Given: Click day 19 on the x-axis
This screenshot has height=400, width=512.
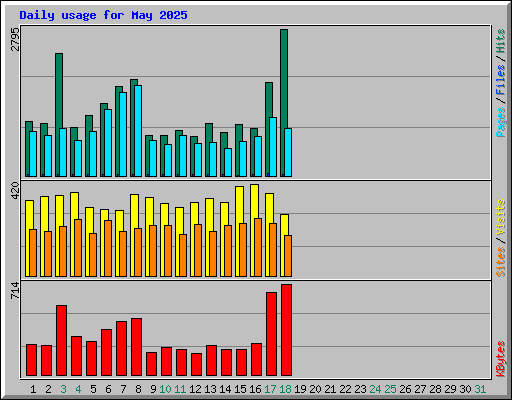Looking at the screenshot, I should (x=300, y=389).
